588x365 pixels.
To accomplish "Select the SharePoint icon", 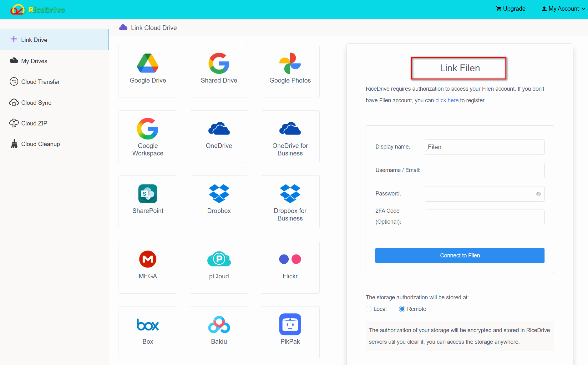I will (148, 194).
